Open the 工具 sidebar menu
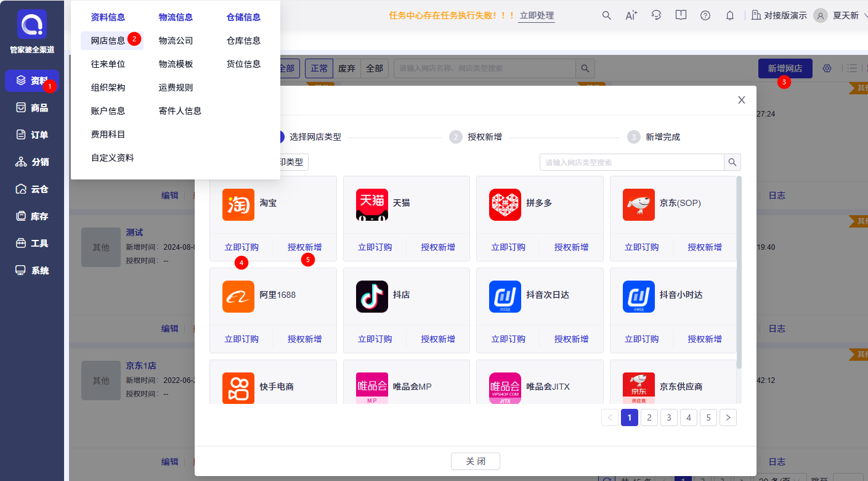Viewport: 868px width, 481px height. point(32,244)
